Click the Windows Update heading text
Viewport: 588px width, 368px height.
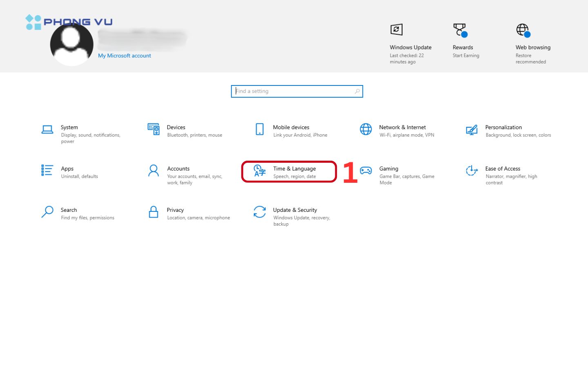410,47
